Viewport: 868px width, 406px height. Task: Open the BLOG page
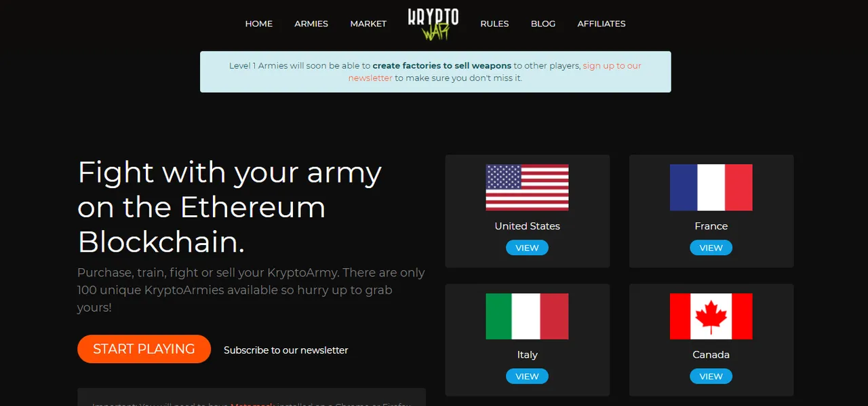543,24
